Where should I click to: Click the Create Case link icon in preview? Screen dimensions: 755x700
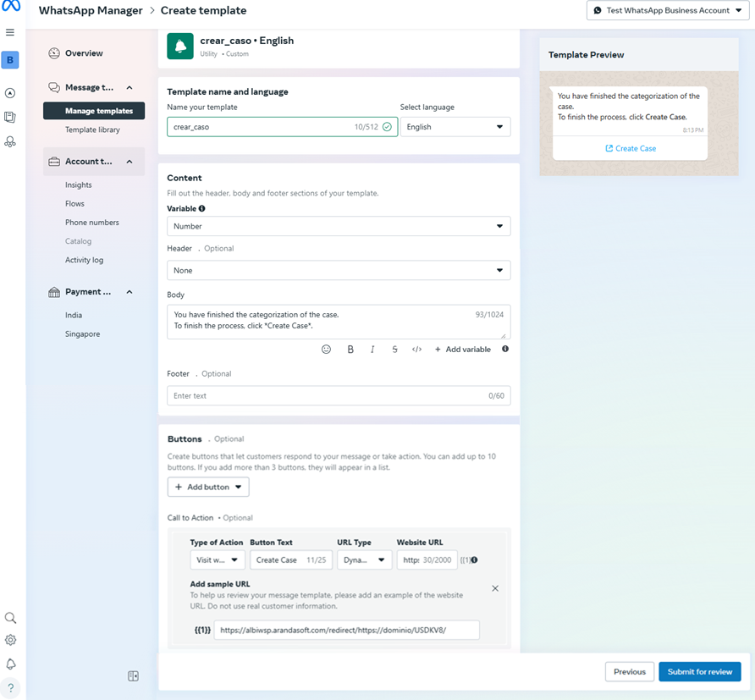[609, 148]
